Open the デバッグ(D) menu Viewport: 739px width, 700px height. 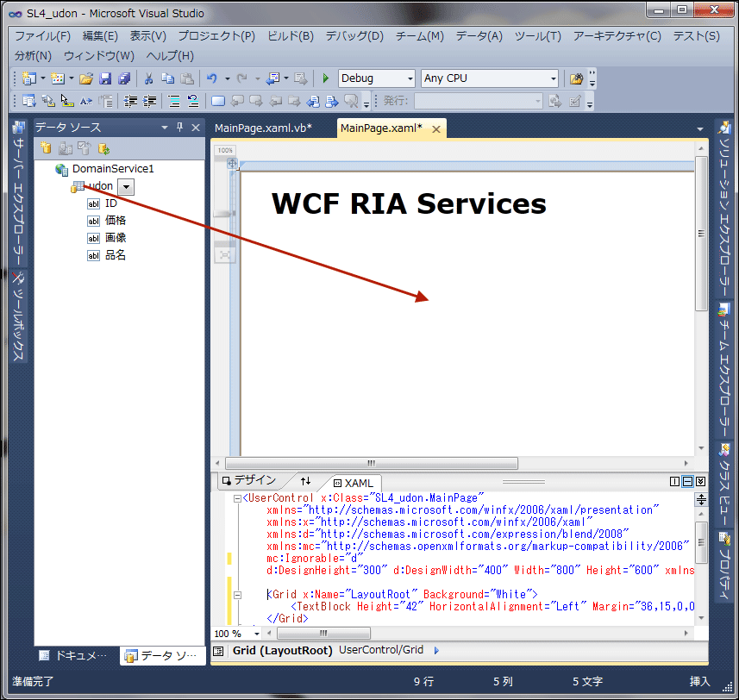click(354, 36)
